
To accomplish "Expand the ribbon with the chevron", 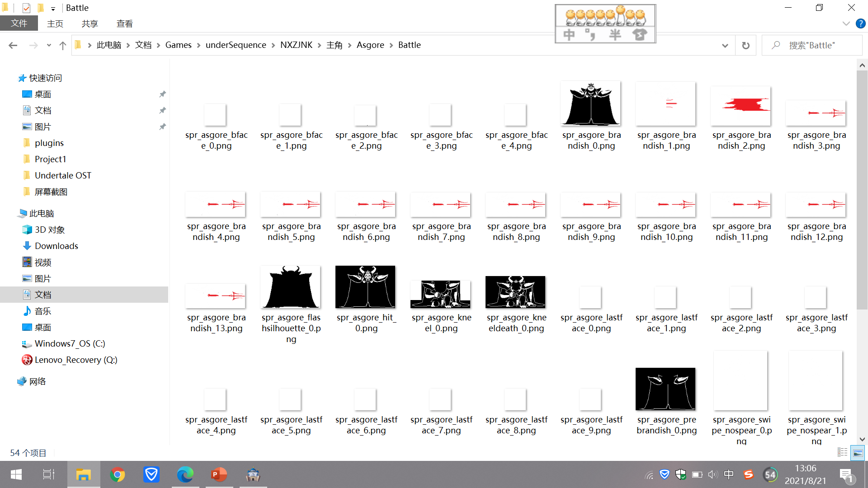I will 846,23.
